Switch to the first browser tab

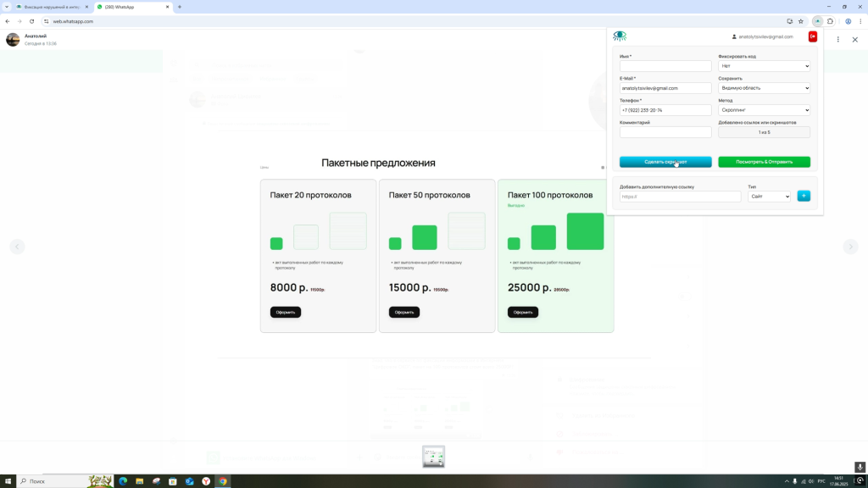51,7
